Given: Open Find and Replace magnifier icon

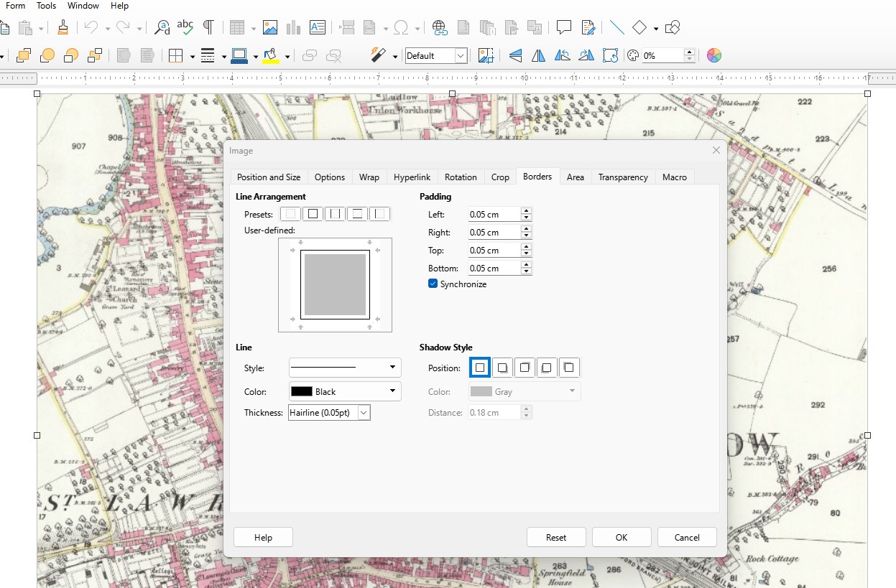Looking at the screenshot, I should point(163,28).
